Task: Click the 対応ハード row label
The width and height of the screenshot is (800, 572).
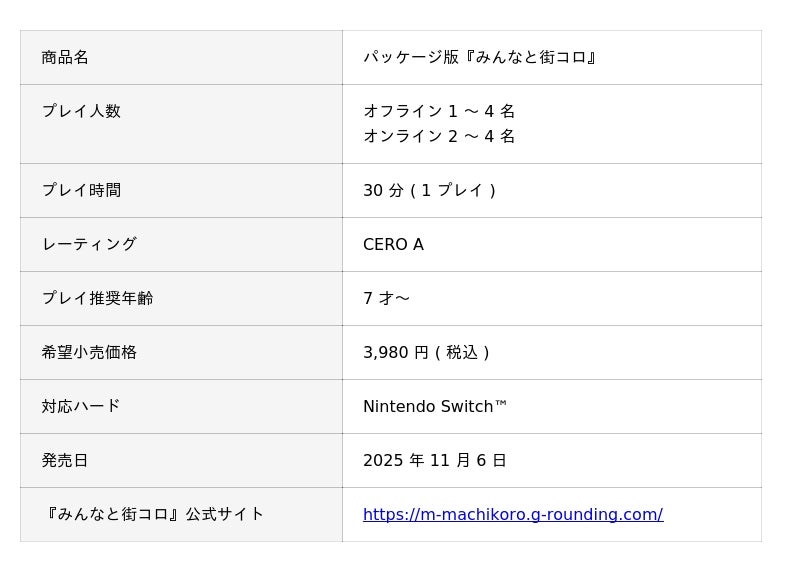Action: [x=81, y=407]
